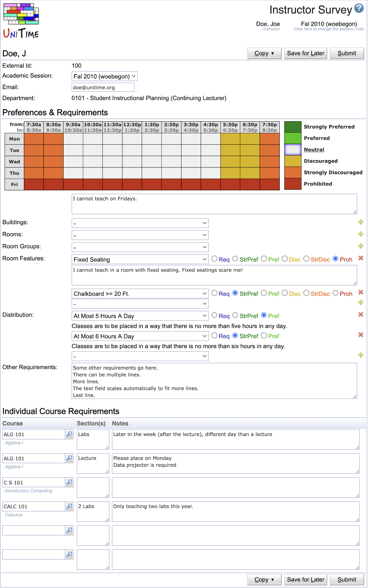
Task: Click bottom Save for Later button
Action: click(305, 580)
